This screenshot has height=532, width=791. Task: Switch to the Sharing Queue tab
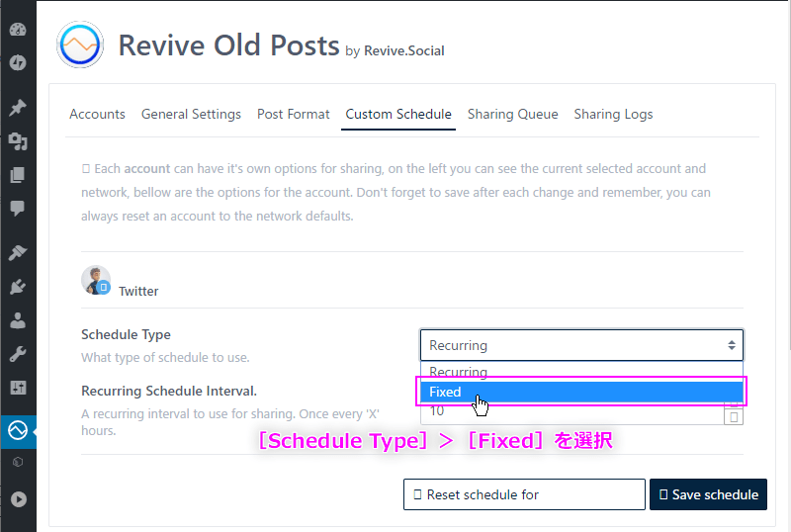coord(512,114)
